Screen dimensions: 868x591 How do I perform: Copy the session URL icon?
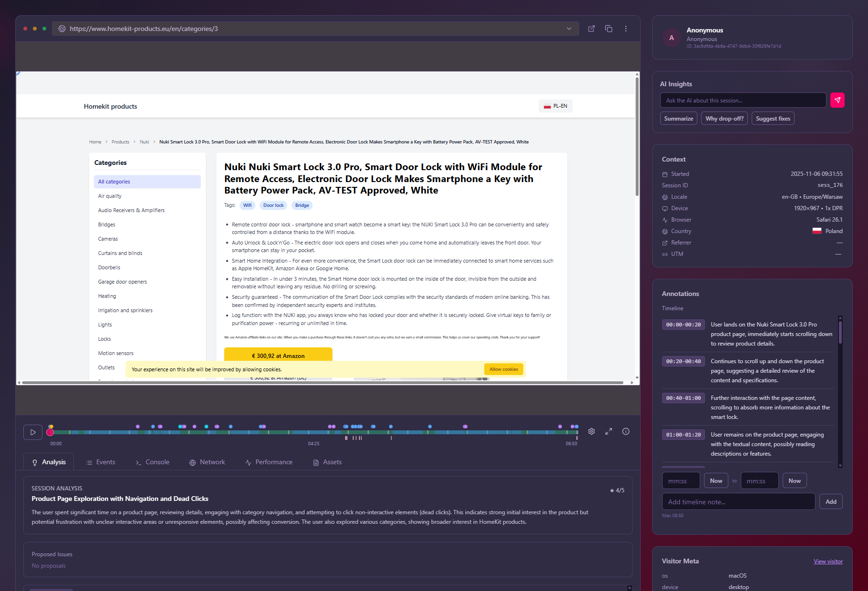(x=609, y=29)
